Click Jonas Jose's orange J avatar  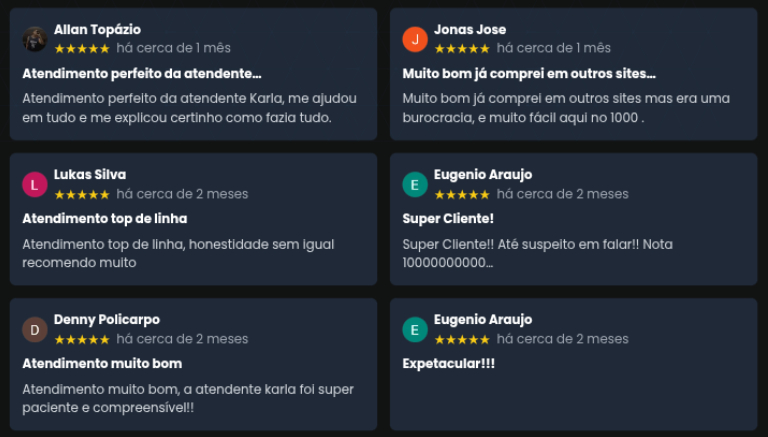pos(415,39)
